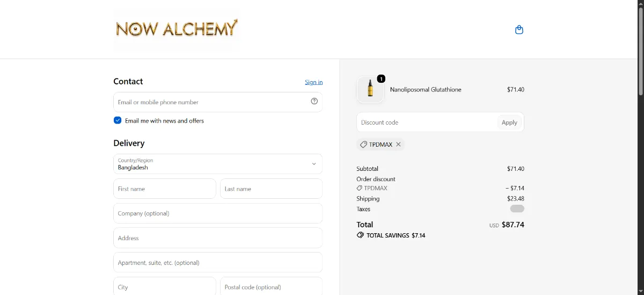Click the Apply discount button
Viewport: 644px width, 295px height.
[x=509, y=123]
